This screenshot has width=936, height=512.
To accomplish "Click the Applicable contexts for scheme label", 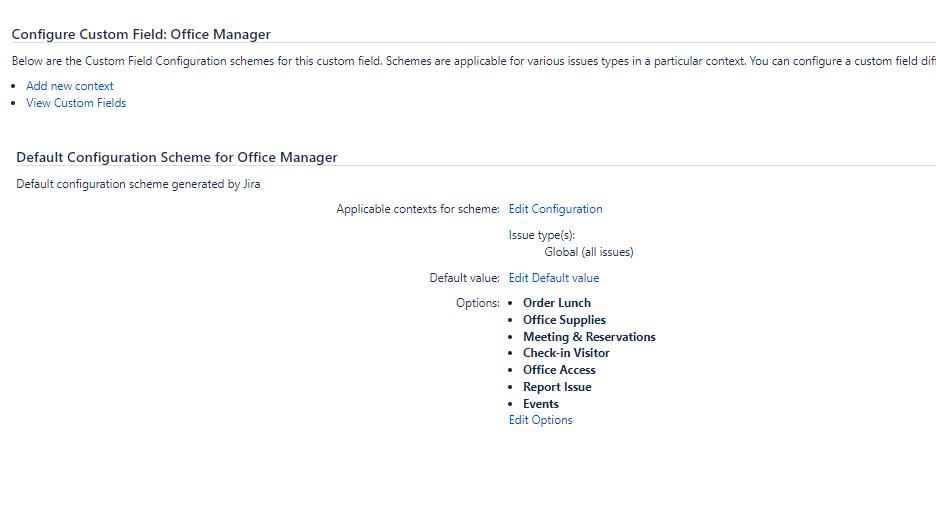I will 418,209.
